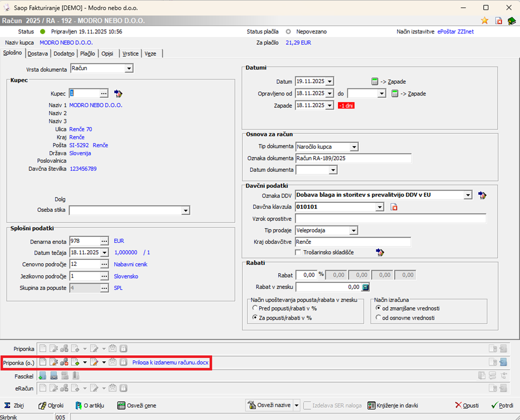Switch to the Dostava tab
Viewport: 520px width, 420px height.
38,54
